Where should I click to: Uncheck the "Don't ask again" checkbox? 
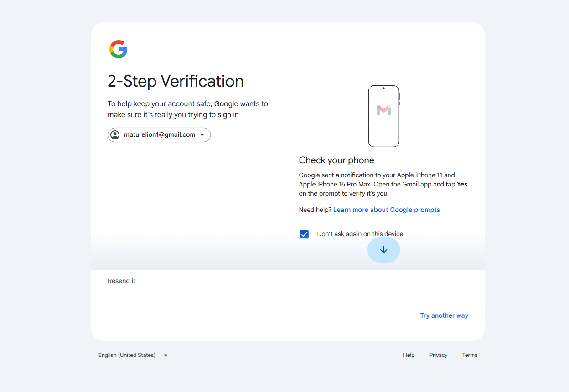coord(305,234)
